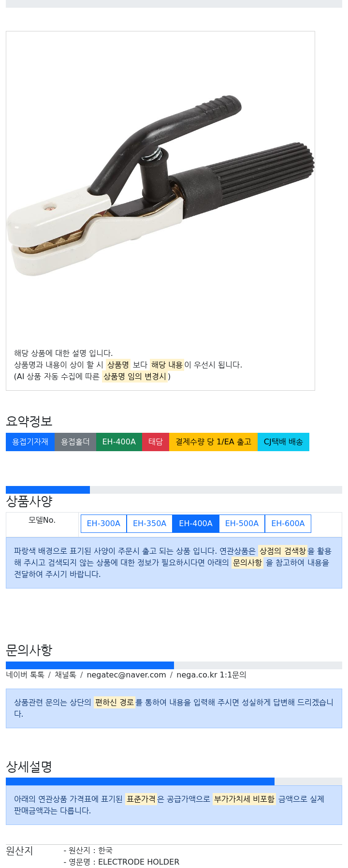Click the electrode holder product image

coord(160,186)
